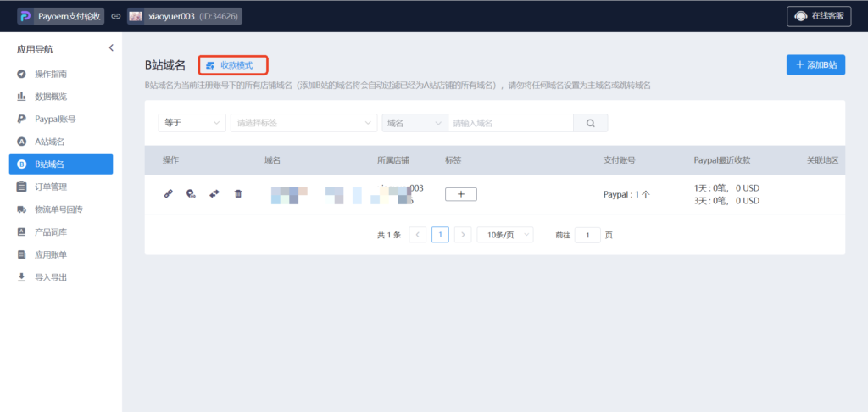
Task: Click the next page arrow in pagination
Action: point(463,235)
